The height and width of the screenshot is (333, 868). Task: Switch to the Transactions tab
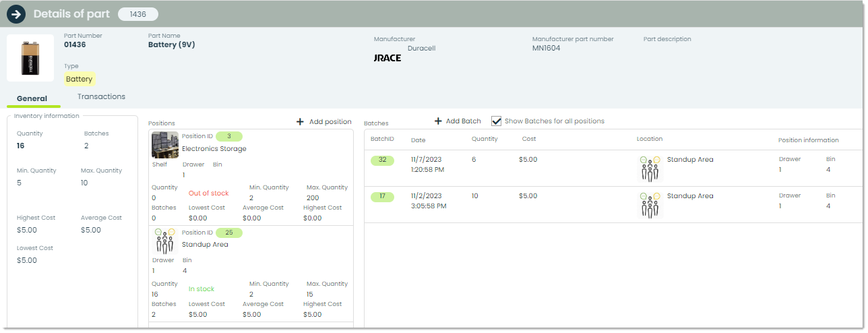(x=101, y=96)
